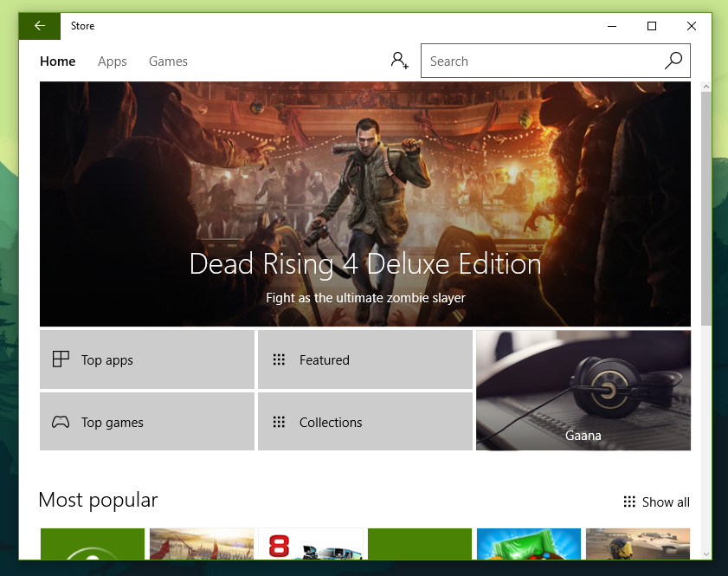The image size is (728, 576).
Task: Open the account sign-in icon
Action: [x=399, y=61]
